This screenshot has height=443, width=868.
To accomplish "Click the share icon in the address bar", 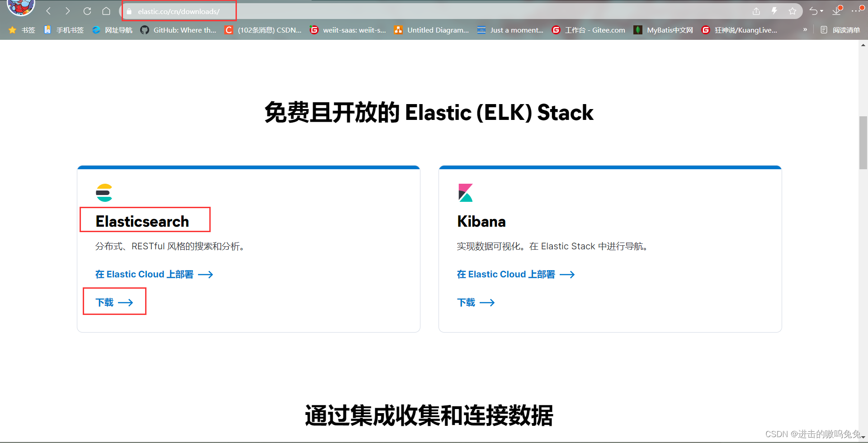I will pos(756,11).
